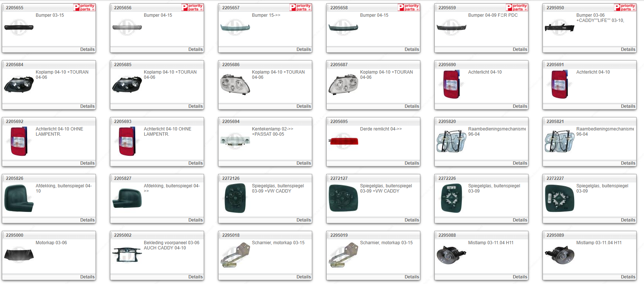Open Details for Afdekking buitenspiegel 2205827

[195, 220]
